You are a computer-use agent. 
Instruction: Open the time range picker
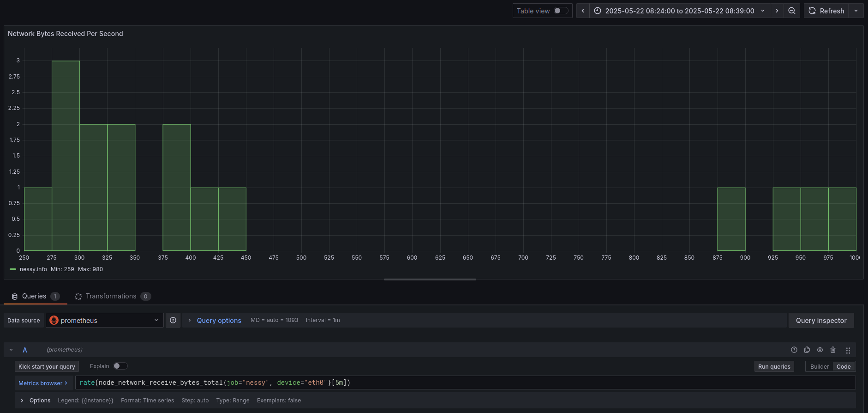pos(680,11)
